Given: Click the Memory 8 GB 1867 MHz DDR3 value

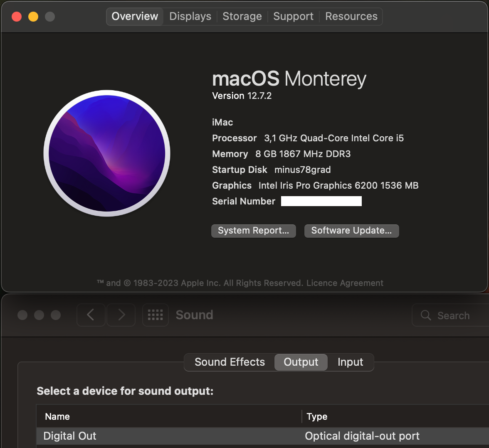Looking at the screenshot, I should (303, 154).
